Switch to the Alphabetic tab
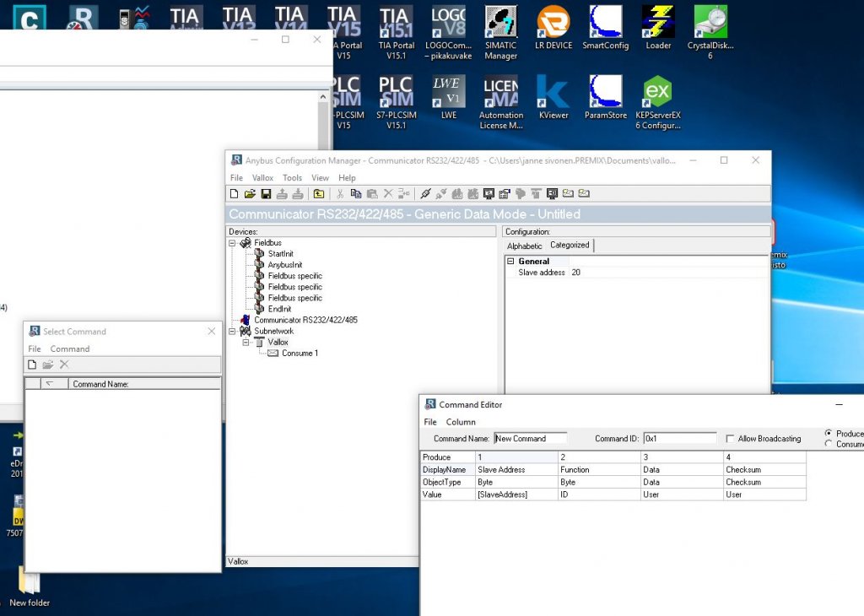The width and height of the screenshot is (864, 616). click(x=524, y=246)
